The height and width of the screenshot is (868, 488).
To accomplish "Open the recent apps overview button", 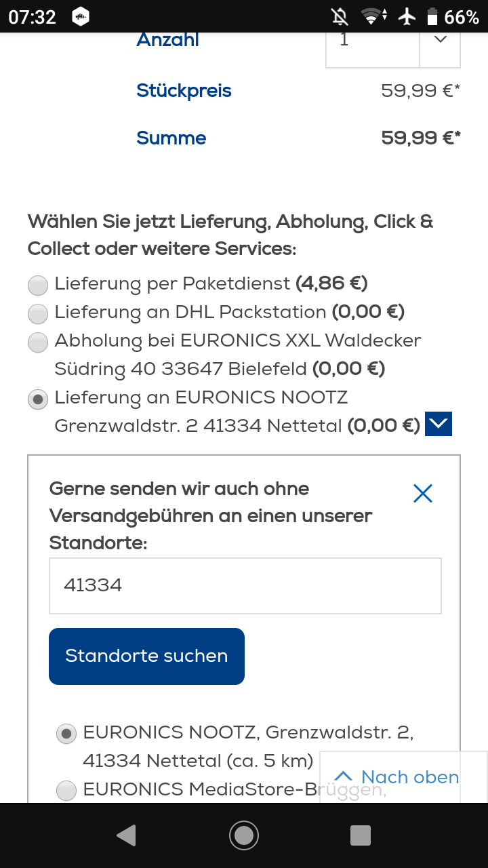I will coord(361,835).
